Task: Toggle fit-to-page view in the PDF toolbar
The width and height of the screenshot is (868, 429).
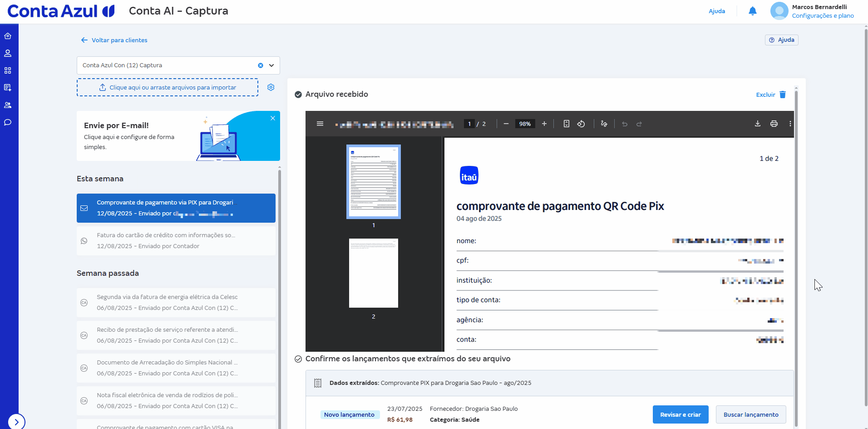Action: pyautogui.click(x=566, y=124)
